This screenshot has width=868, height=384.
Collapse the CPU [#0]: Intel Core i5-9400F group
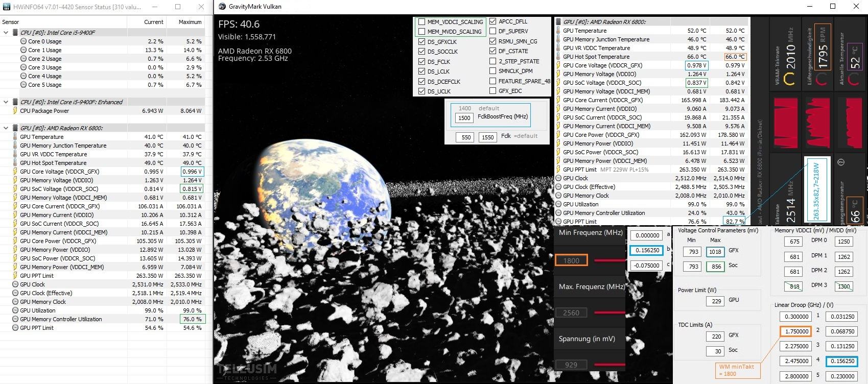pyautogui.click(x=6, y=33)
